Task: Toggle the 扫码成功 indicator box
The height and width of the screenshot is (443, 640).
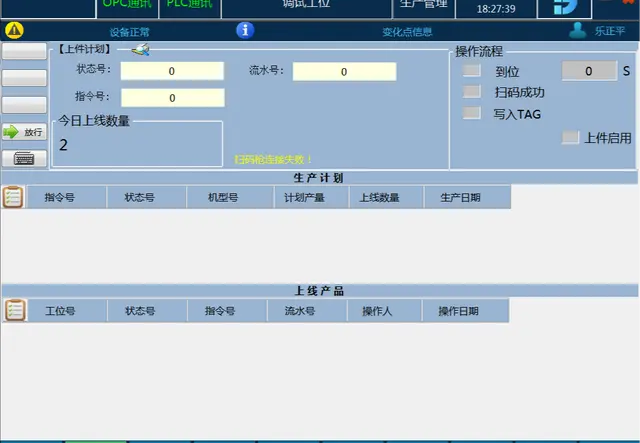Action: tap(471, 91)
